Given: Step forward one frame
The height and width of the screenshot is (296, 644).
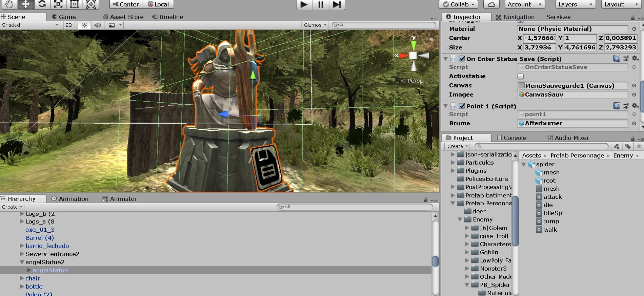Looking at the screenshot, I should pos(337,4).
